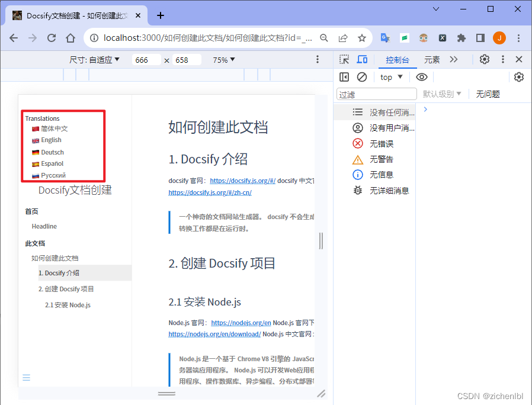Select the 无错误 errors filter
The width and height of the screenshot is (532, 405).
click(374, 144)
